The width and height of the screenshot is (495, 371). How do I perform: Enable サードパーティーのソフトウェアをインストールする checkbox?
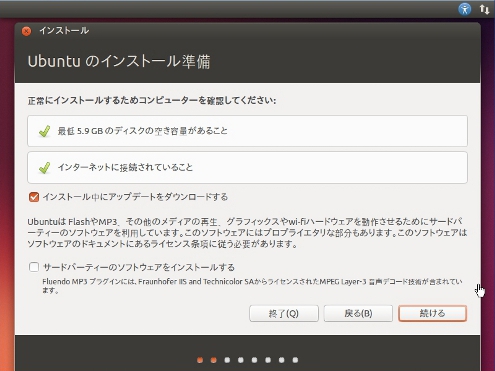click(34, 267)
